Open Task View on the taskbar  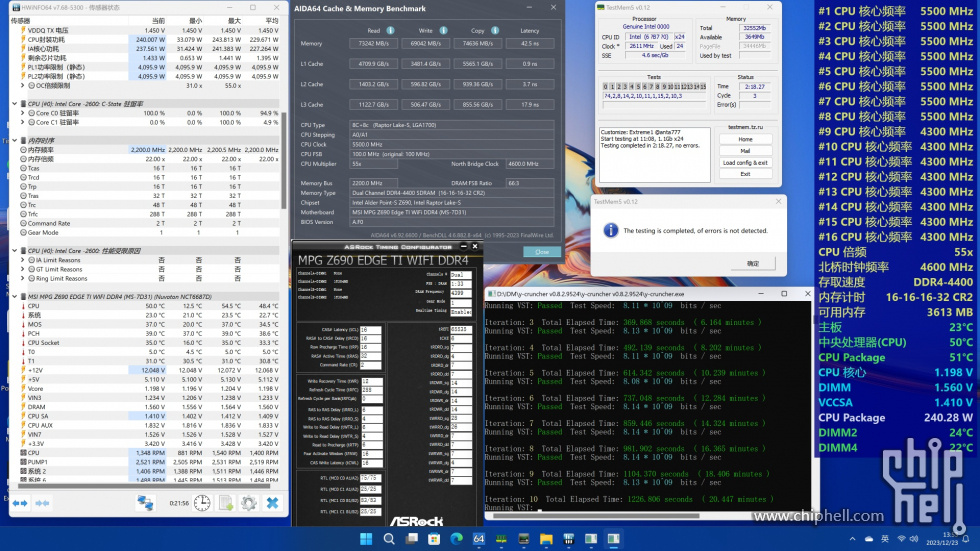pos(411,539)
